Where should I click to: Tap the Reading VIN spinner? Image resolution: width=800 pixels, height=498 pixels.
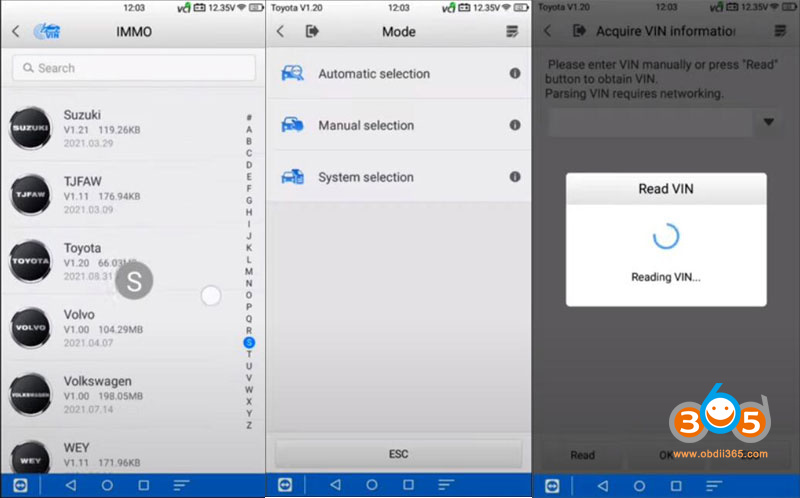coord(666,237)
